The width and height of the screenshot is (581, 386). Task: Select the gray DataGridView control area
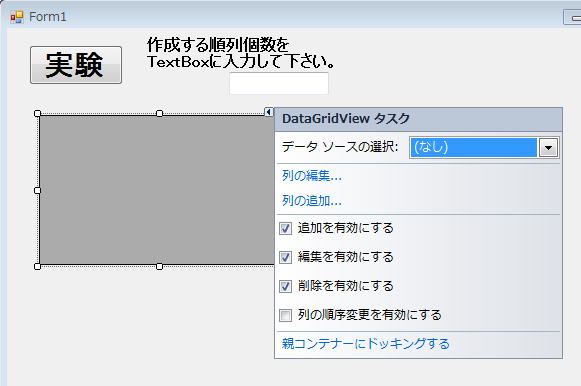157,190
